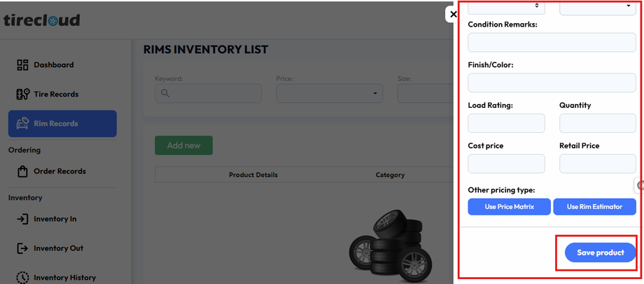Close the product form panel

(454, 14)
